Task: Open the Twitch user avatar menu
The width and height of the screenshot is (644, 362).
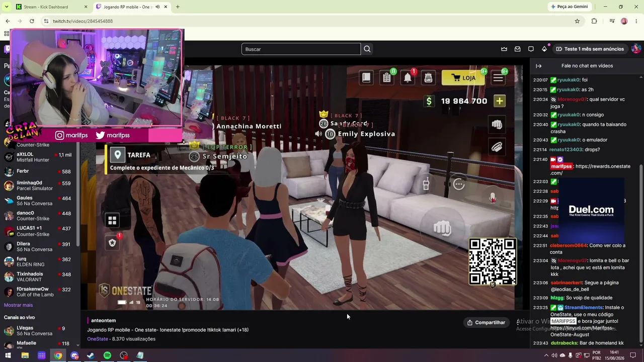Action: (x=636, y=49)
